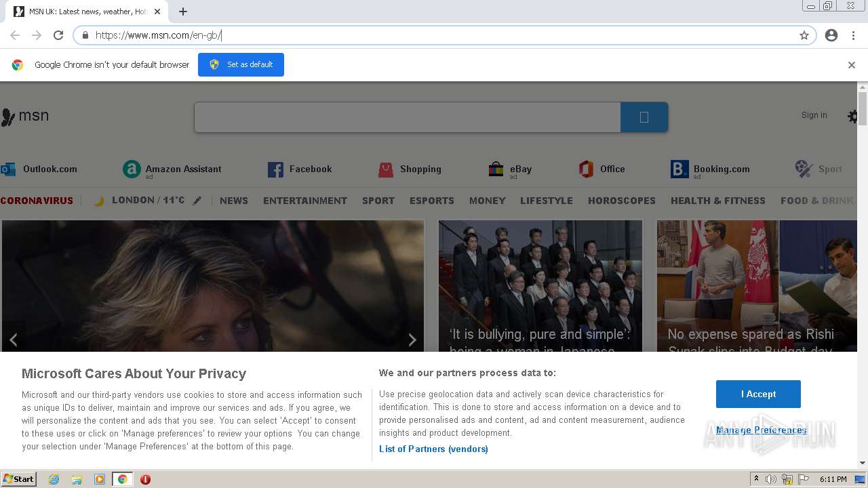The image size is (868, 488).
Task: Click the browser back arrow
Action: pyautogui.click(x=15, y=35)
